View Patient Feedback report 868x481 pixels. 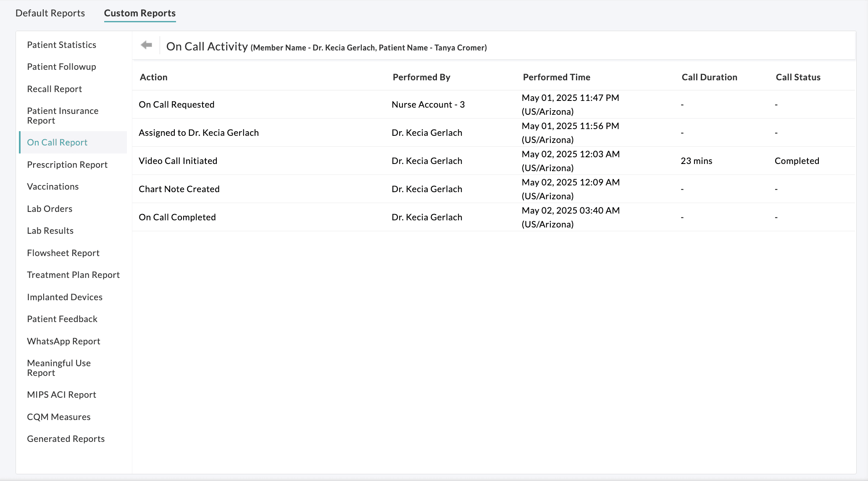tap(62, 319)
